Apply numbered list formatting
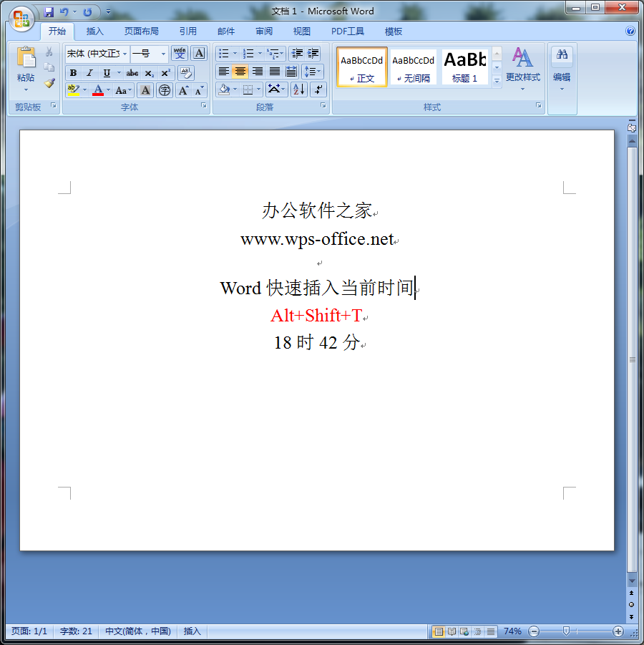Viewport: 644px width, 645px height. (x=248, y=53)
